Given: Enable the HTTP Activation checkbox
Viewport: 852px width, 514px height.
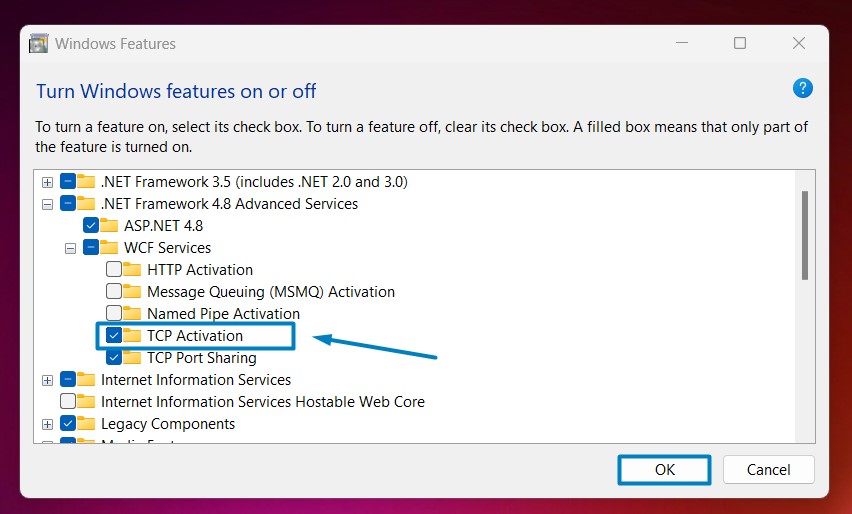Looking at the screenshot, I should 114,269.
